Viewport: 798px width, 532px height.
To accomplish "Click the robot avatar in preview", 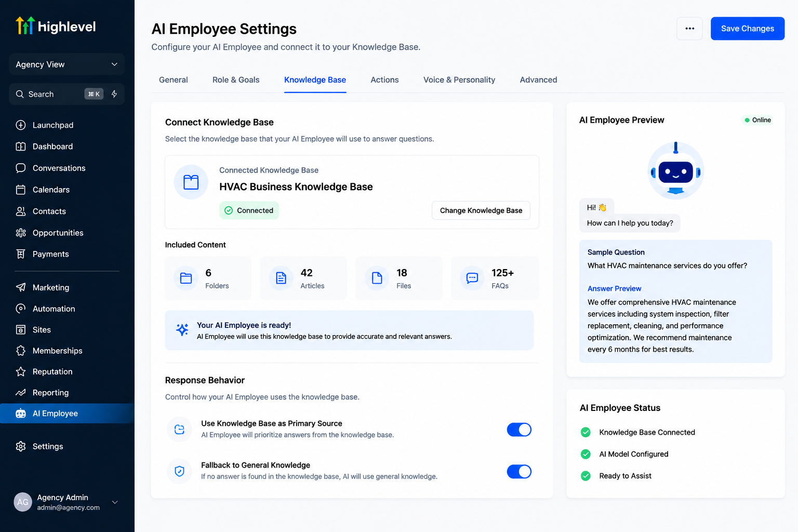I will 675,169.
